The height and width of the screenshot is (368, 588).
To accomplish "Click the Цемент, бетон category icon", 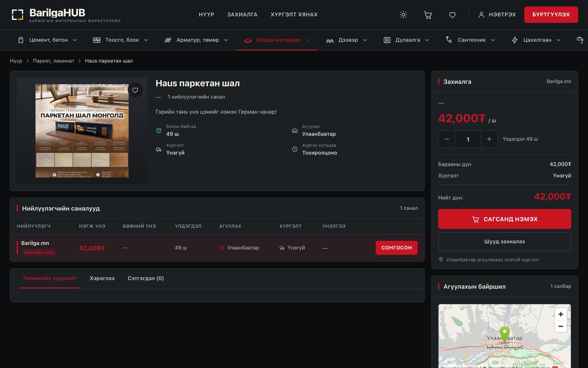I will point(21,40).
